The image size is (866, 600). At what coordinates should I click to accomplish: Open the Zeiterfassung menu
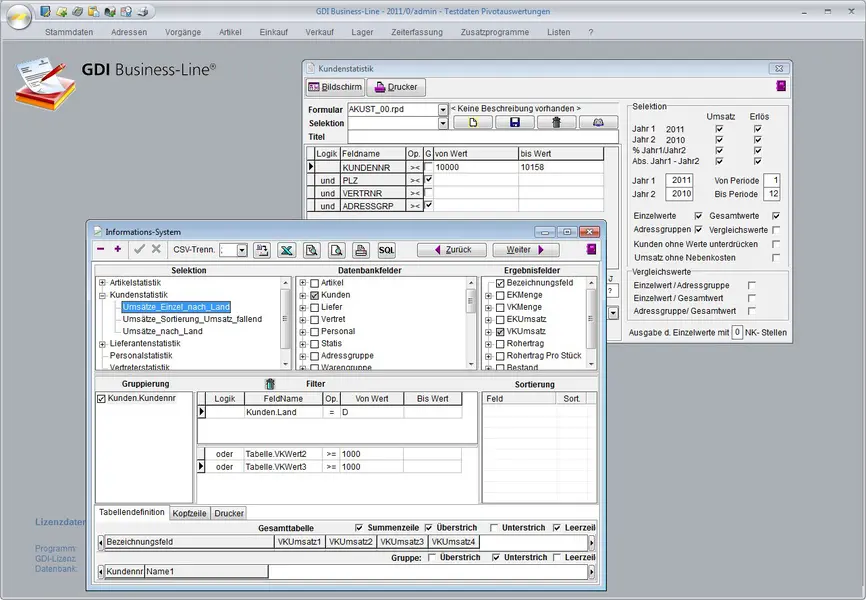[x=416, y=32]
